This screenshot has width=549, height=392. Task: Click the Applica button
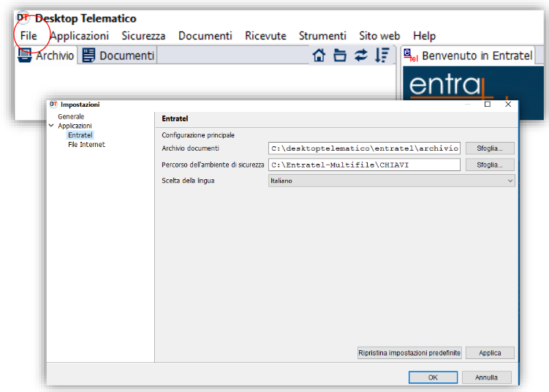pyautogui.click(x=490, y=353)
